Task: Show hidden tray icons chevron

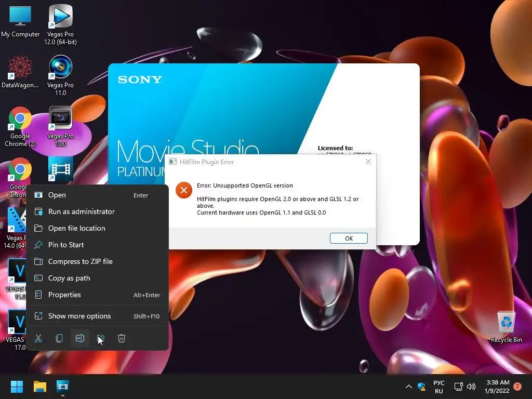Action: tap(409, 387)
